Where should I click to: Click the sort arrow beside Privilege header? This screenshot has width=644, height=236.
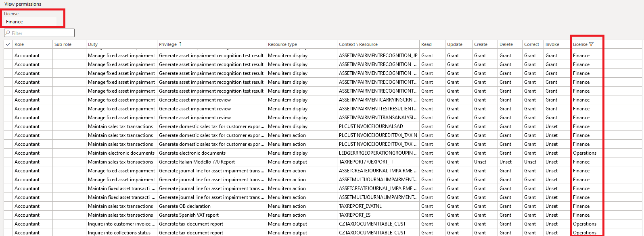(x=180, y=44)
